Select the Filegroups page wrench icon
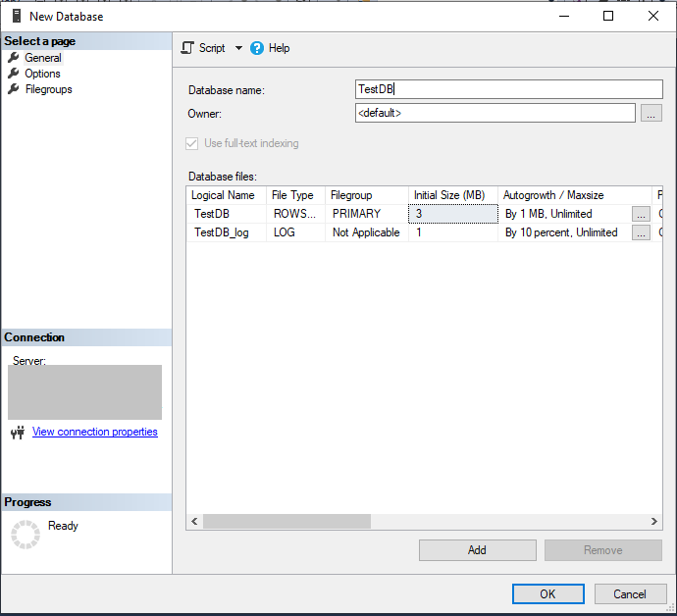Screen dimensions: 677x616 click(14, 89)
